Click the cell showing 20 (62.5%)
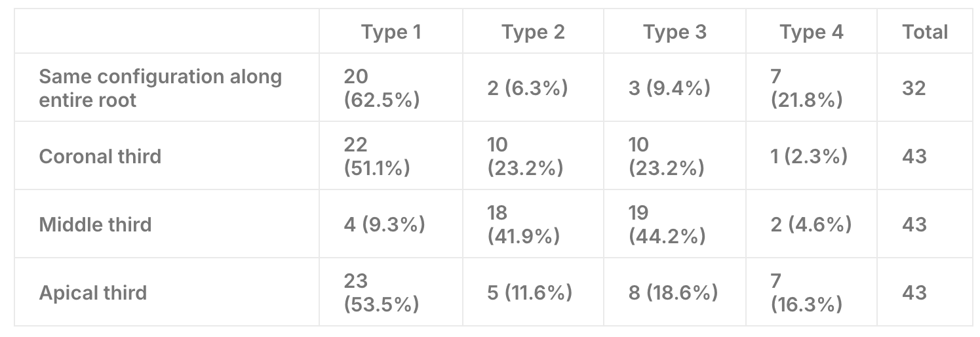The height and width of the screenshot is (337, 980). pos(382,88)
